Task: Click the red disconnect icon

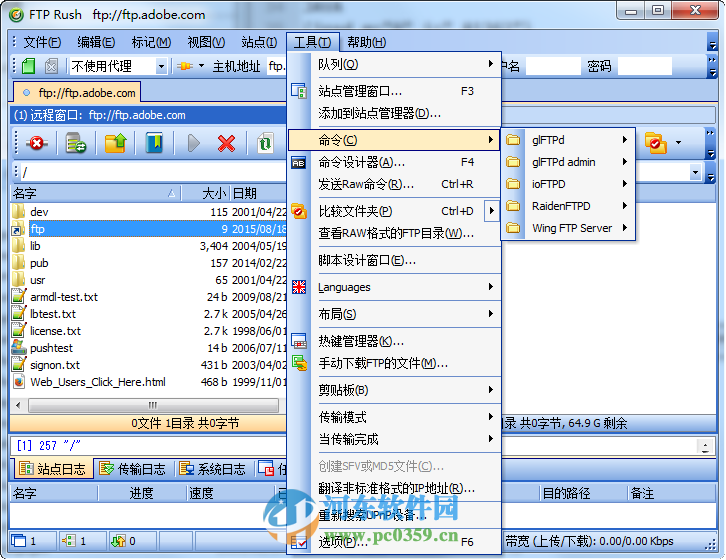Action: 37,143
